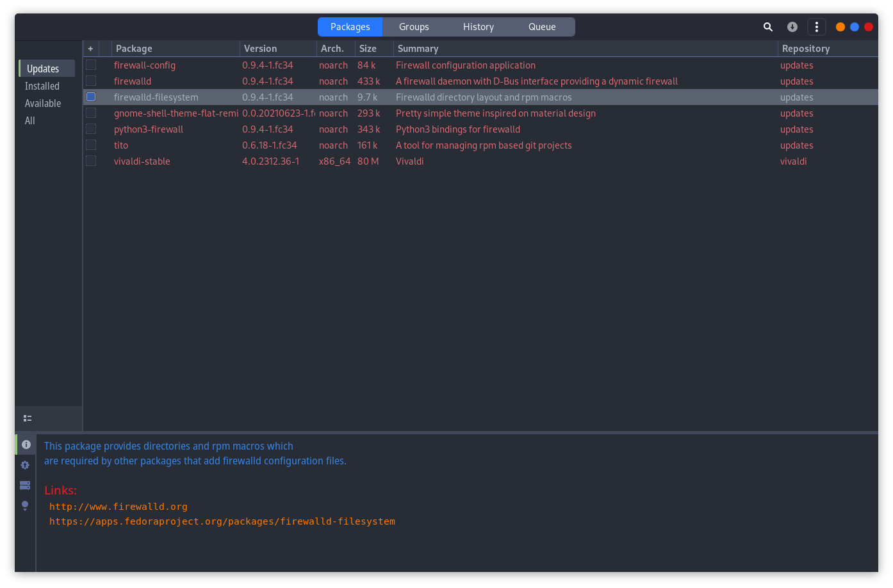Toggle firewalld-filesystem package checkbox

tap(91, 97)
